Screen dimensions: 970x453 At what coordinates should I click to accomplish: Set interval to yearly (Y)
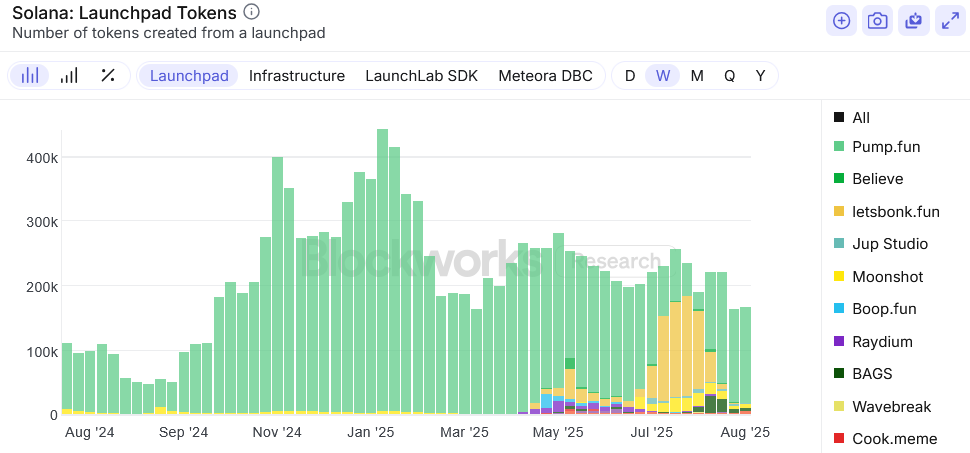[x=761, y=76]
